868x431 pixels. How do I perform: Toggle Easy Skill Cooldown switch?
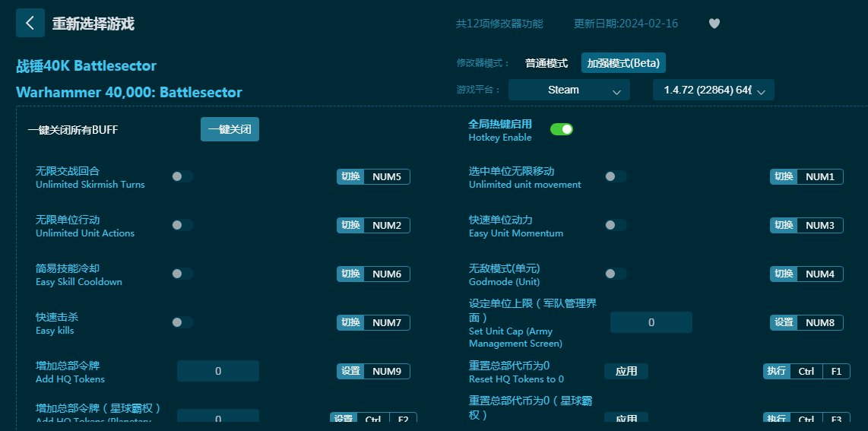(x=182, y=274)
